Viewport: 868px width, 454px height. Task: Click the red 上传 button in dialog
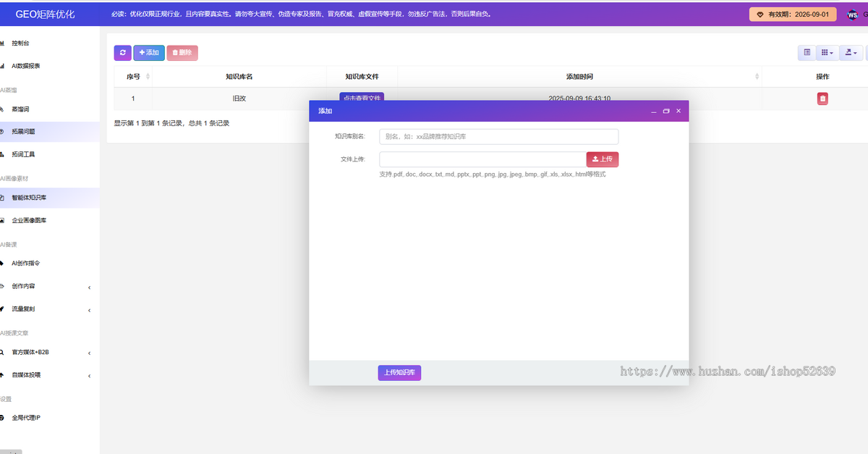coord(603,159)
